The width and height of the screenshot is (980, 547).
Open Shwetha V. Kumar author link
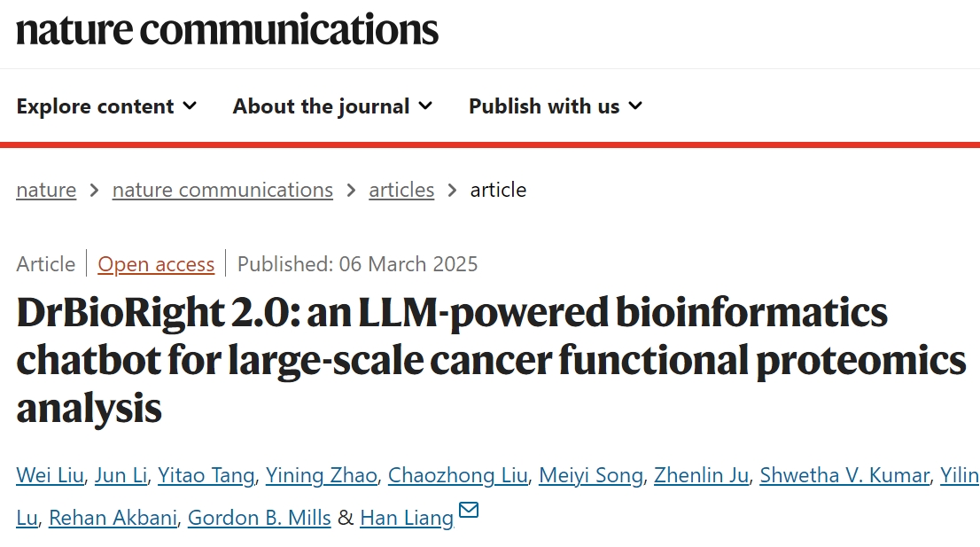point(845,476)
